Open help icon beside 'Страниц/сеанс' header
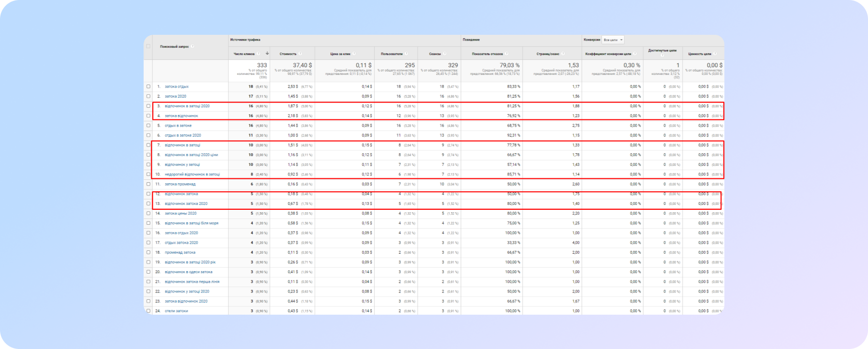 point(563,54)
